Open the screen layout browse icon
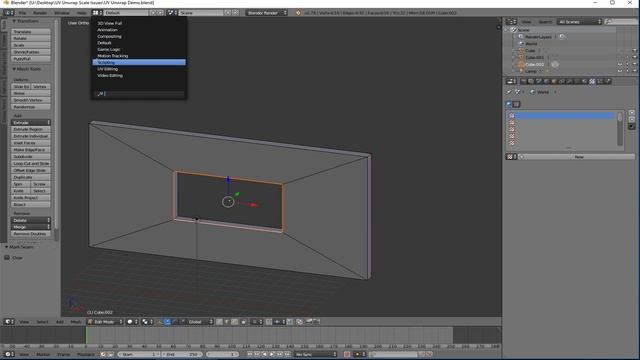 click(97, 13)
